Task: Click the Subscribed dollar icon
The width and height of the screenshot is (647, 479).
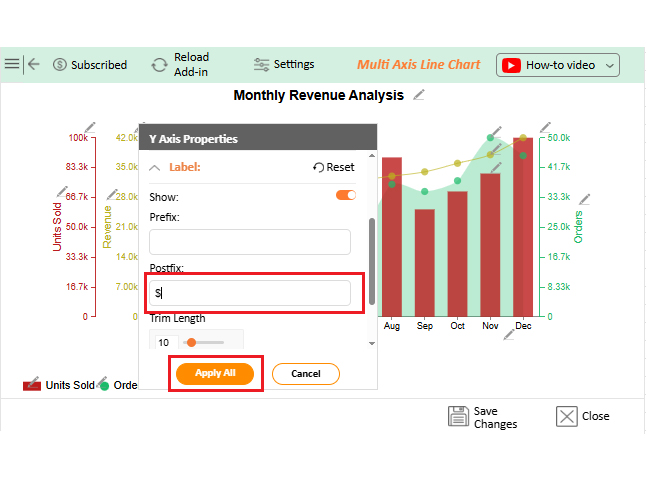Action: click(x=60, y=65)
